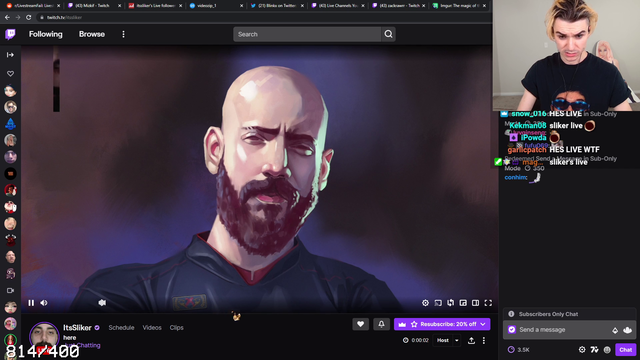Switch to the Mizkif - Twitch browser tab
Viewport: 640px width, 360px height.
(x=93, y=5)
